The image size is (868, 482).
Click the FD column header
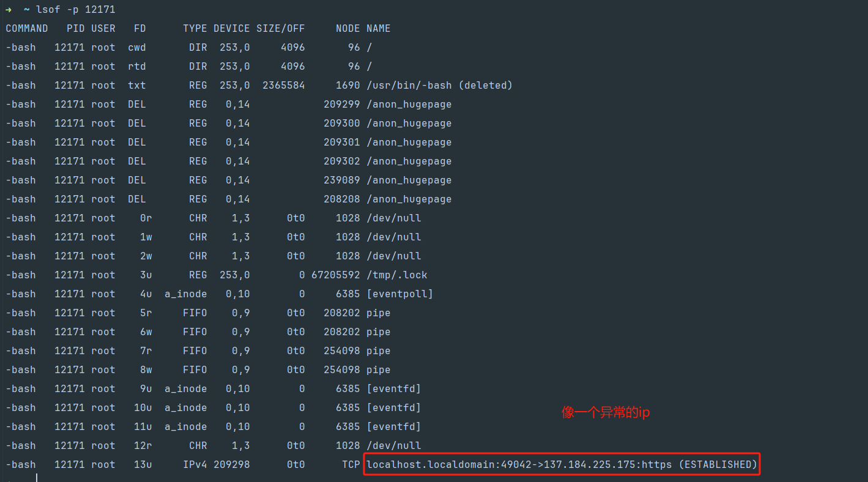click(x=140, y=29)
